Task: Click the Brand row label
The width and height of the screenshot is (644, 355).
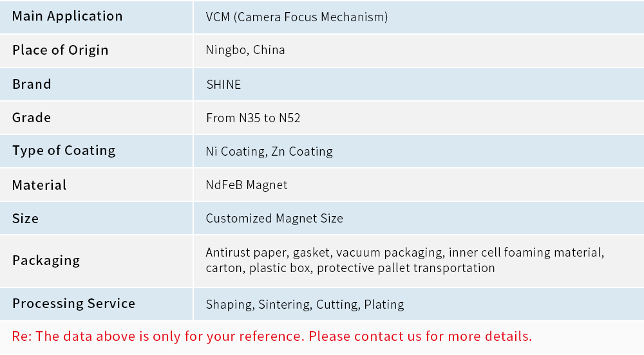Action: tap(32, 84)
